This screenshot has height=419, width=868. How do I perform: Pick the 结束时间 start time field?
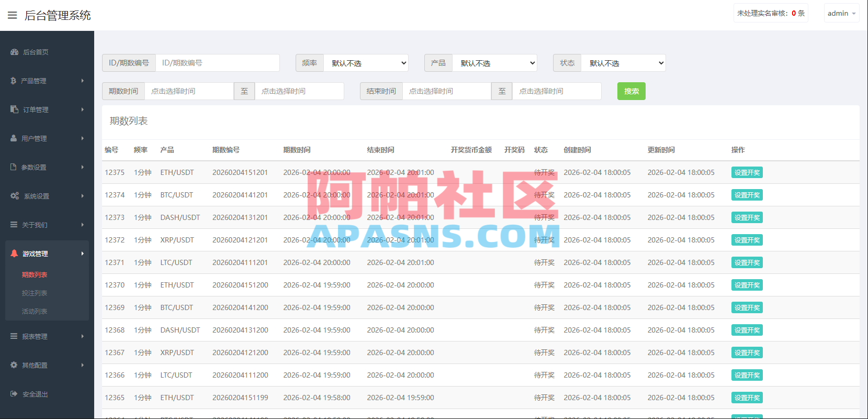pyautogui.click(x=447, y=91)
